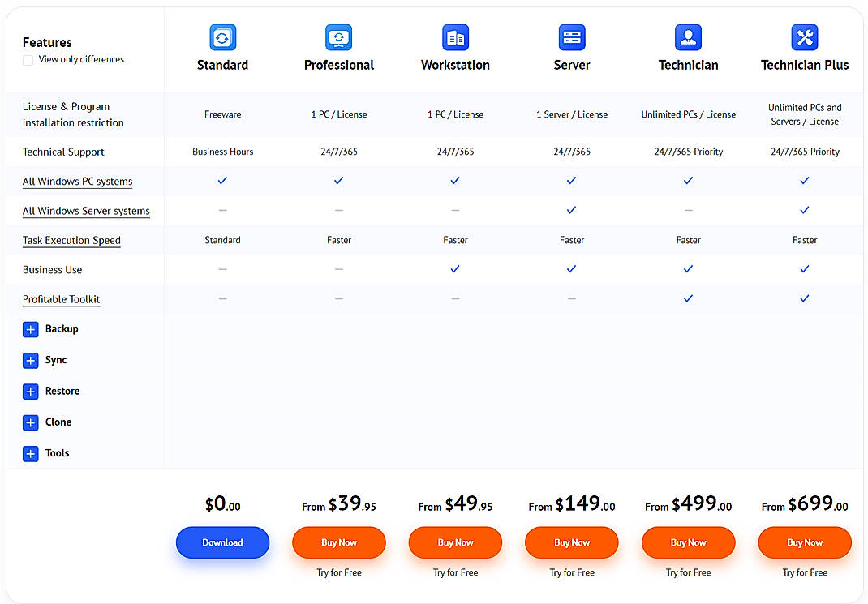Viewport: 868px width, 604px height.
Task: Click Technician column Profitable Toolkit checkmark
Action: click(x=688, y=298)
